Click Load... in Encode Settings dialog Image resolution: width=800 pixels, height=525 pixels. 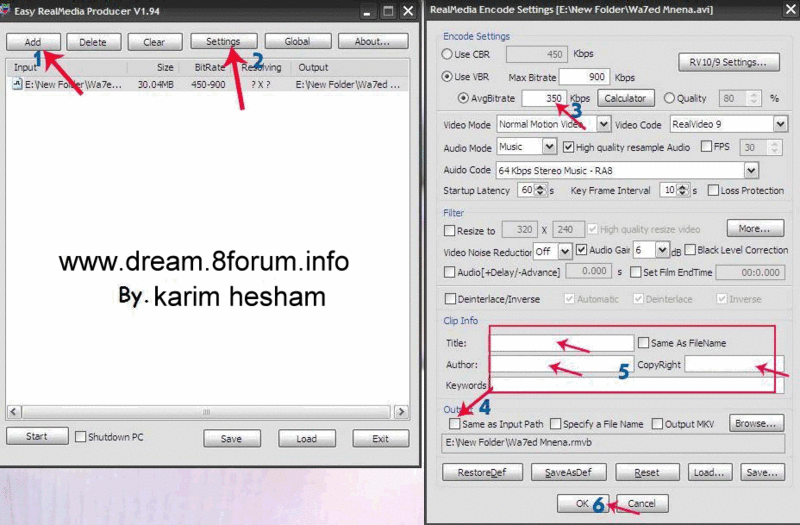click(710, 472)
